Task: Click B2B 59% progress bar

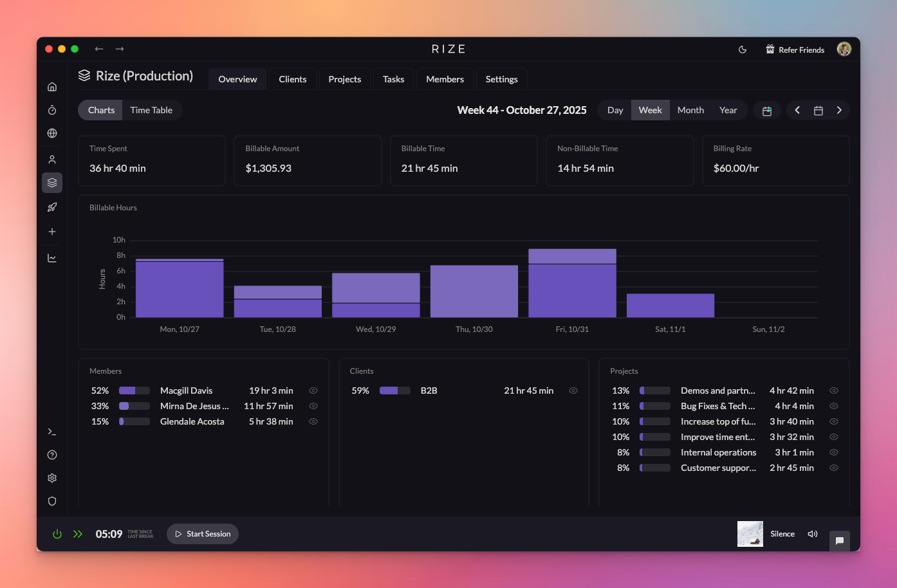Action: (x=395, y=390)
